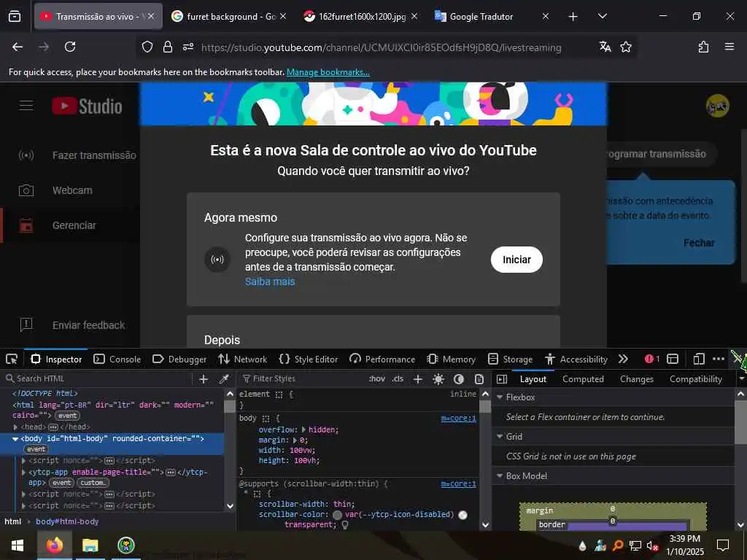Translate this page icon in address bar
This screenshot has height=560, width=747.
(605, 47)
